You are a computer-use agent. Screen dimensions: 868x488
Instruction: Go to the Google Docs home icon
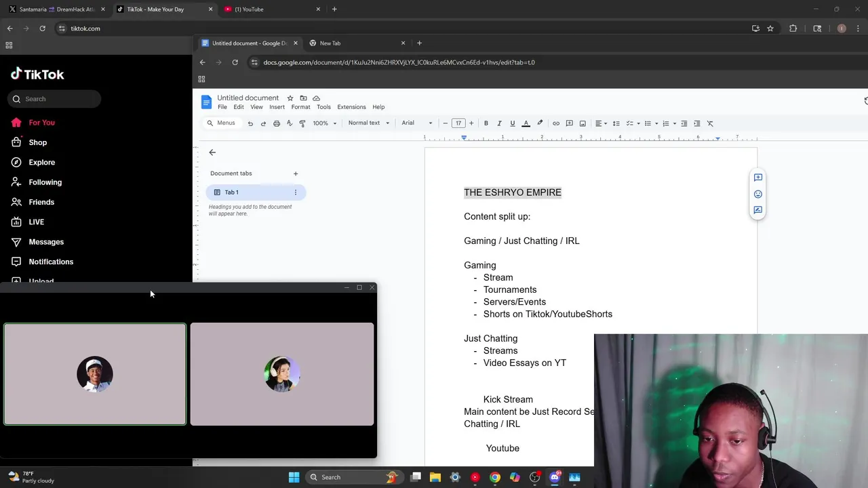click(x=206, y=102)
